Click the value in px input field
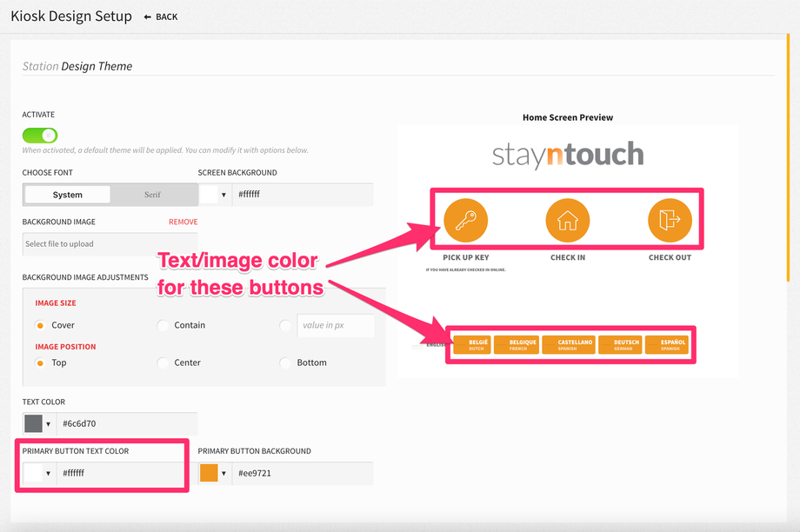 coord(336,325)
